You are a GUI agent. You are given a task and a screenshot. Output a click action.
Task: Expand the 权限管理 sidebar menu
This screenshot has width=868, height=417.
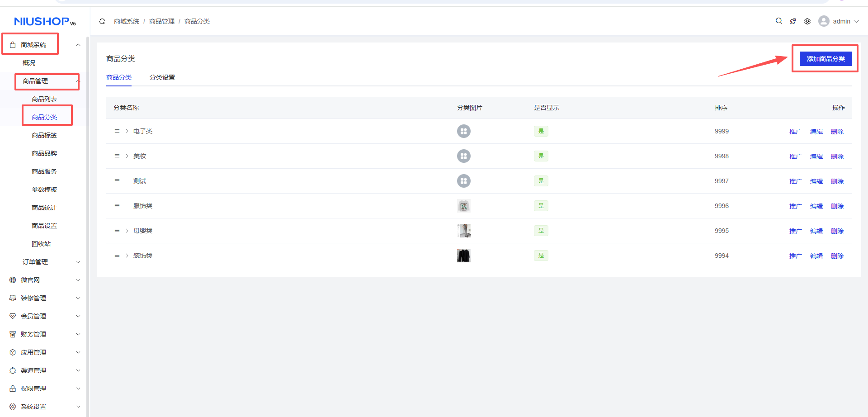click(x=78, y=389)
